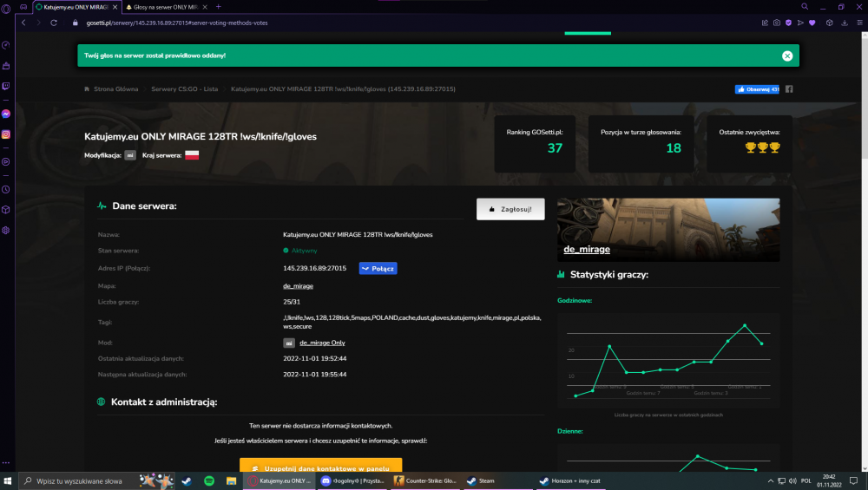
Task: Go back to previous page
Action: [23, 23]
